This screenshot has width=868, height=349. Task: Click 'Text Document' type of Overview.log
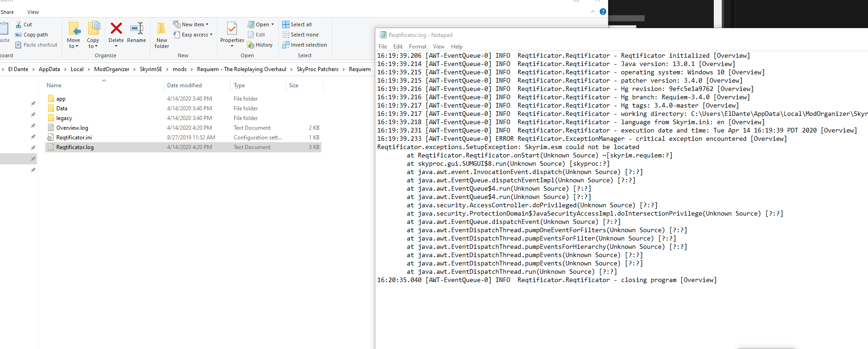[x=252, y=128]
